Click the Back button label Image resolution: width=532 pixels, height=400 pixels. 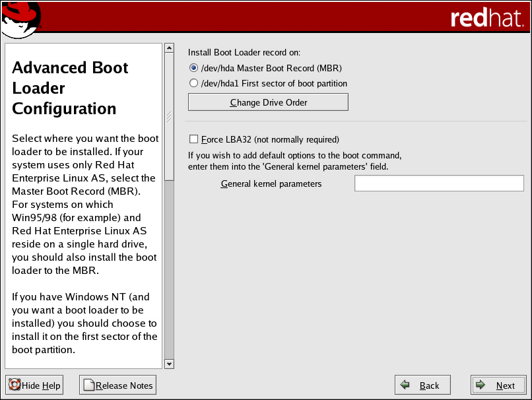(429, 385)
